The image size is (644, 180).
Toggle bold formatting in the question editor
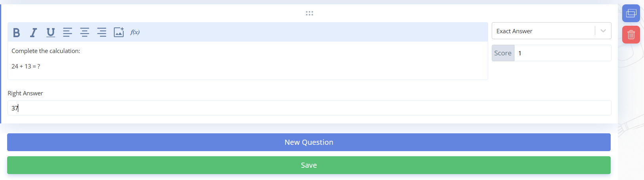click(x=16, y=32)
